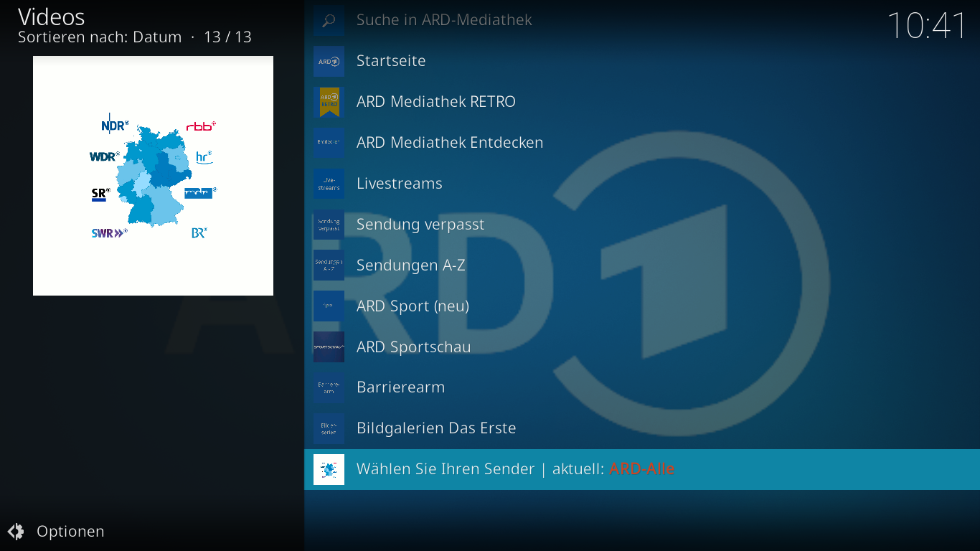
Task: Open Bildgalerien Das Erste
Action: pos(642,428)
